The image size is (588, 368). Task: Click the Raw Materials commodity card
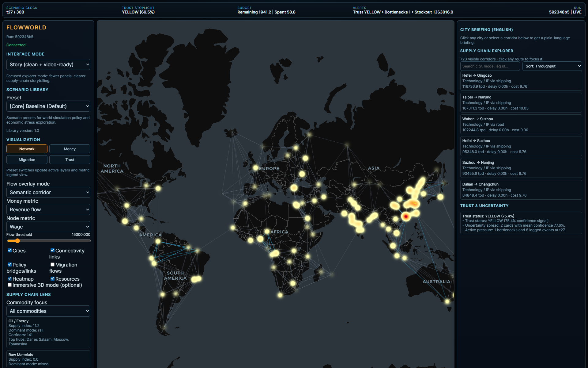pos(48,359)
